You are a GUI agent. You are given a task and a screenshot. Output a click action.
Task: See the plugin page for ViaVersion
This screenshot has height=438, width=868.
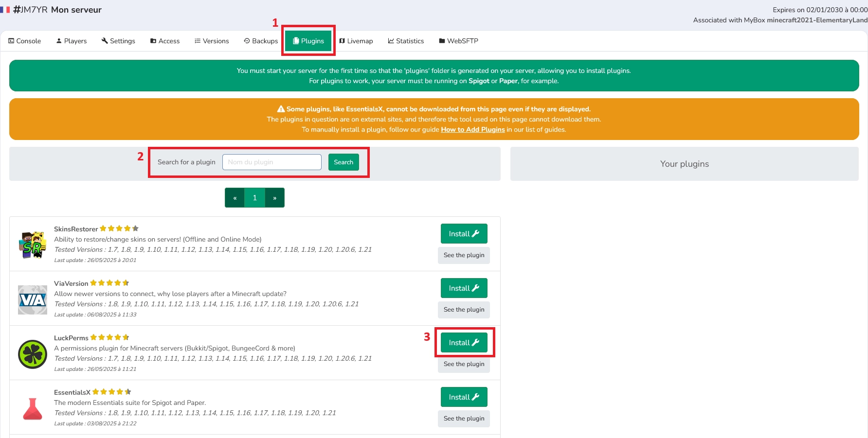pyautogui.click(x=464, y=310)
